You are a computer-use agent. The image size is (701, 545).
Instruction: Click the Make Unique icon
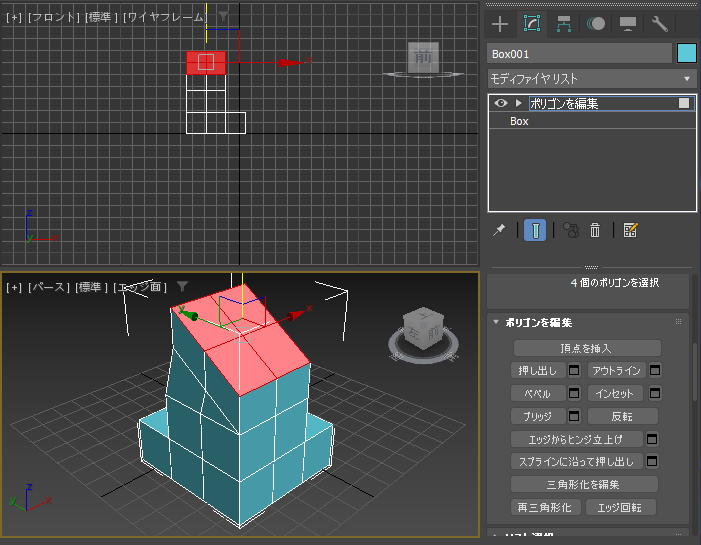tap(571, 230)
